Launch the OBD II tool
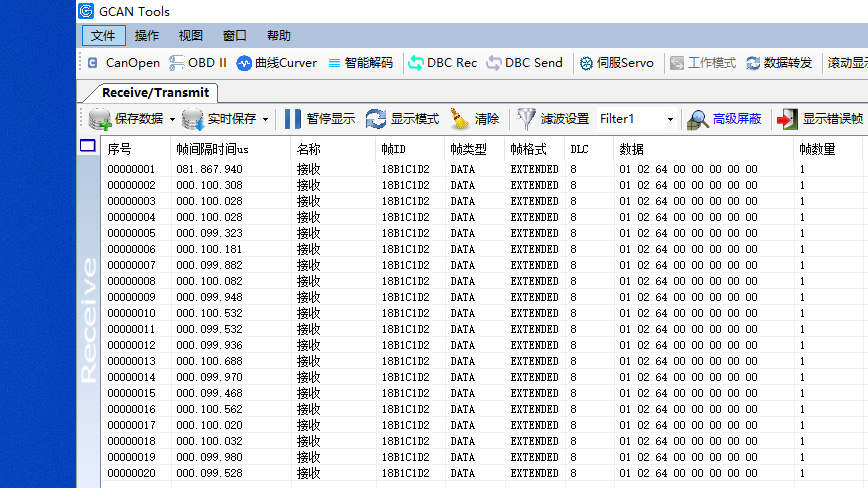Viewport: 868px width, 488px height. click(198, 63)
